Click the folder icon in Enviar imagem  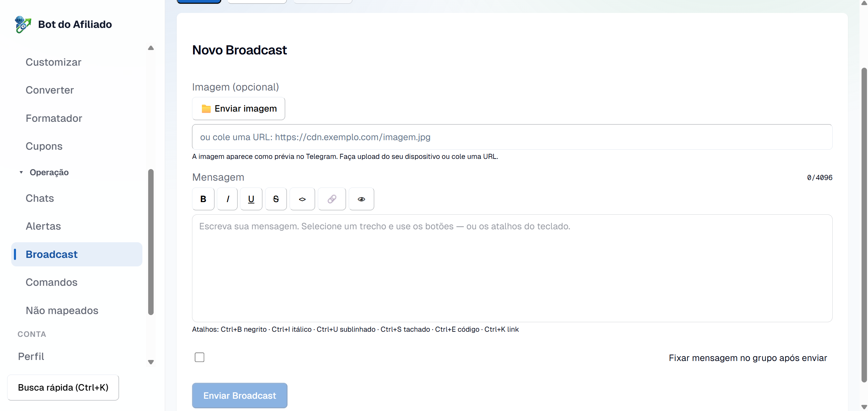click(x=206, y=109)
